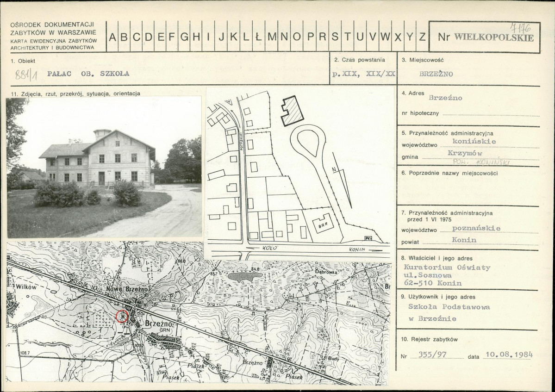Click the date 'p.XIX, XIX/XX'
Image resolution: width=555 pixels, height=392 pixels.
pyautogui.click(x=364, y=74)
